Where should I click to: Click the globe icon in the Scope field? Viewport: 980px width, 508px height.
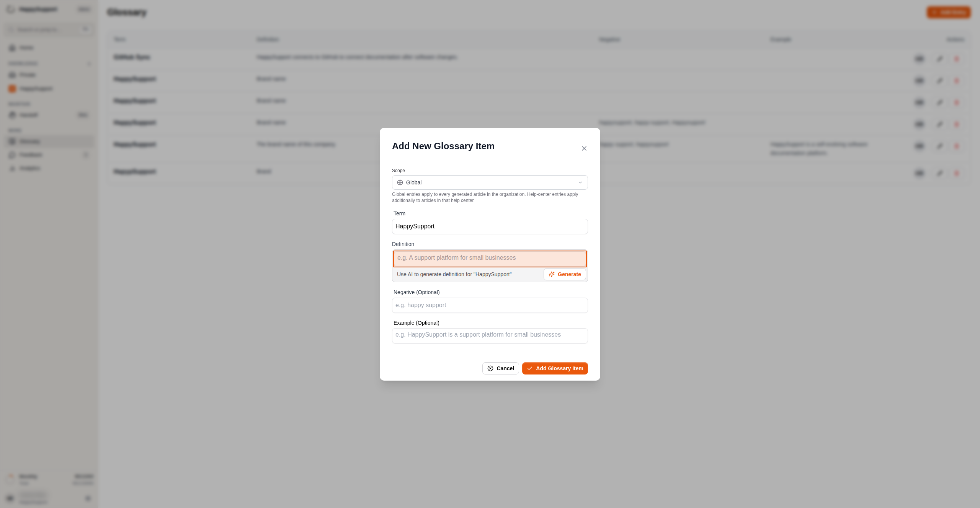click(x=400, y=182)
